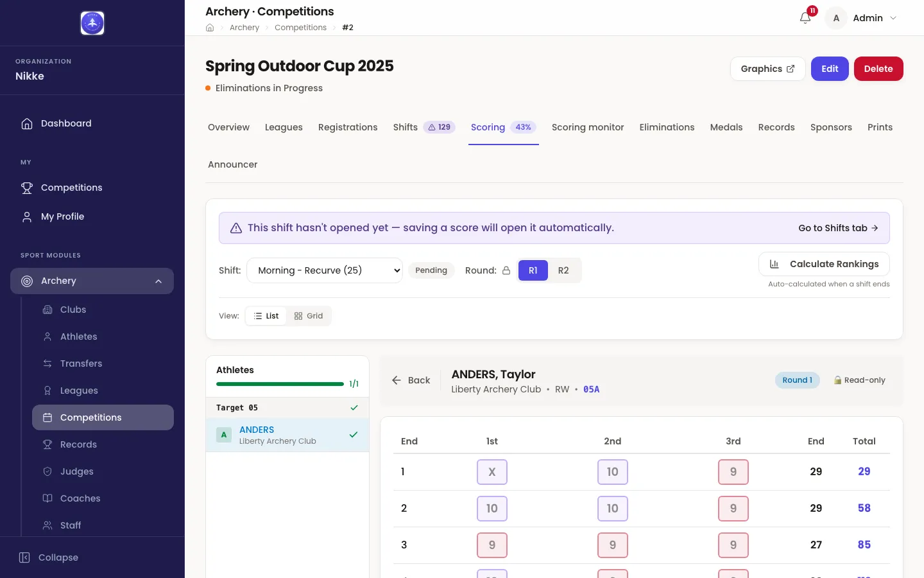Click the home breadcrumb icon
924x578 pixels.
coord(210,28)
